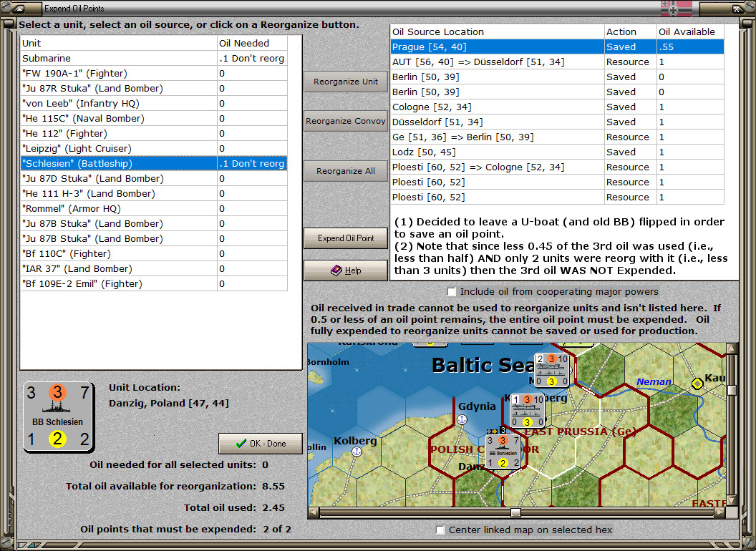The height and width of the screenshot is (551, 756).
Task: Click the Kaunas city marker on map
Action: tap(697, 384)
